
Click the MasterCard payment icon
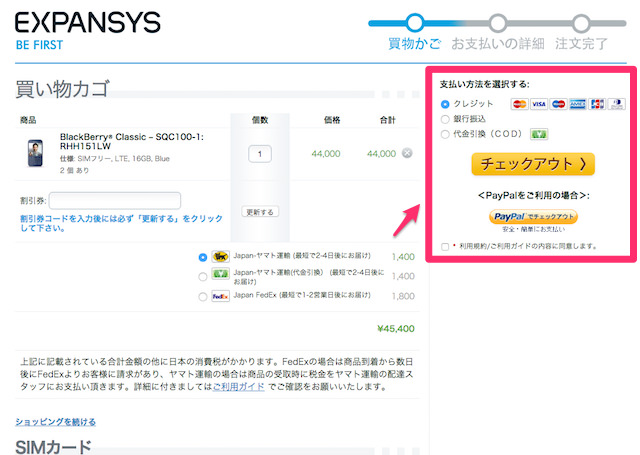(x=519, y=104)
